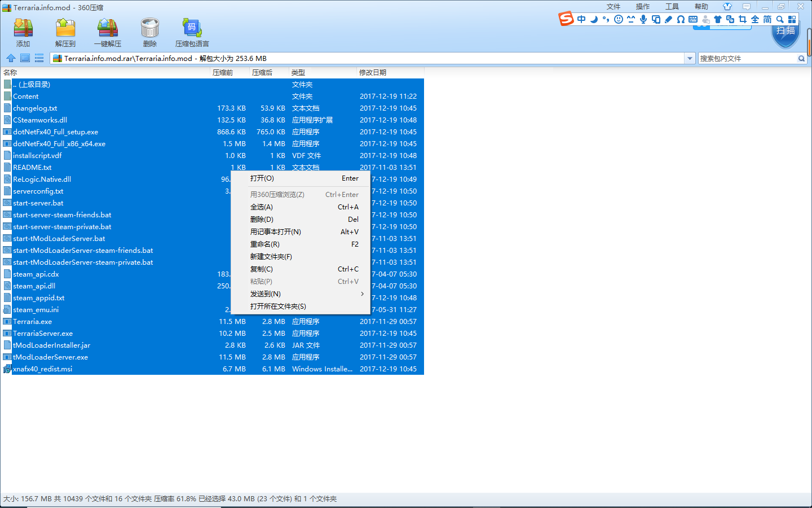Open the Omega special symbols icon
Image resolution: width=812 pixels, height=508 pixels.
pyautogui.click(x=681, y=19)
